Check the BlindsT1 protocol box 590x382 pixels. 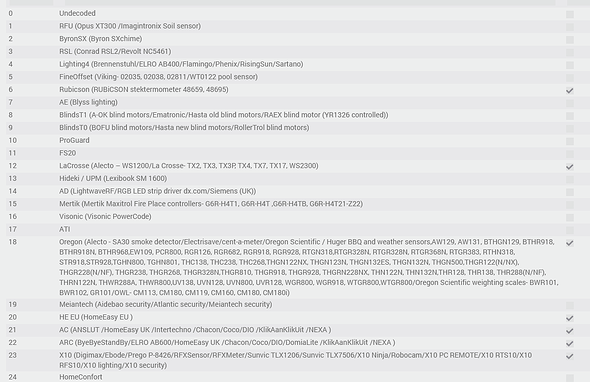click(x=570, y=116)
